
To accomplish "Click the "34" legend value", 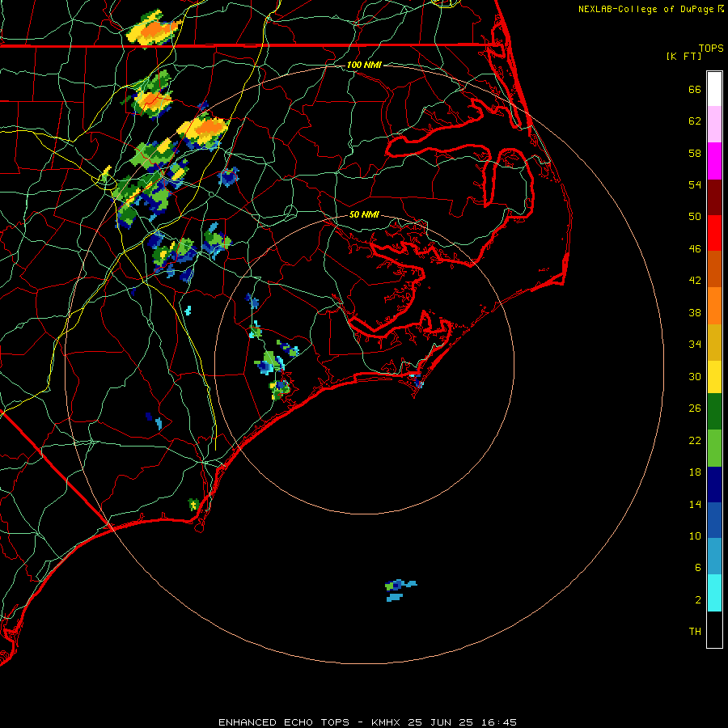I will 695,345.
